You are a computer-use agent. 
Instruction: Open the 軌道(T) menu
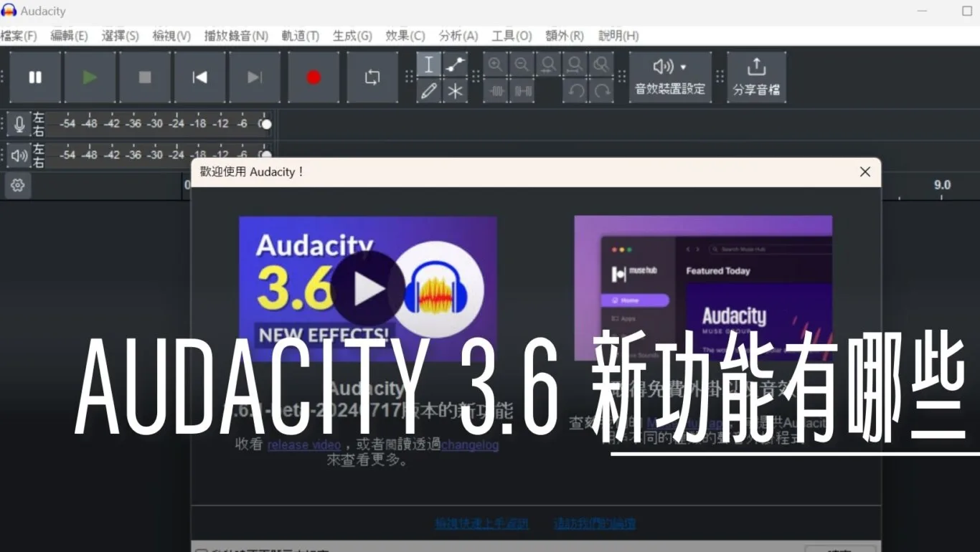point(300,36)
